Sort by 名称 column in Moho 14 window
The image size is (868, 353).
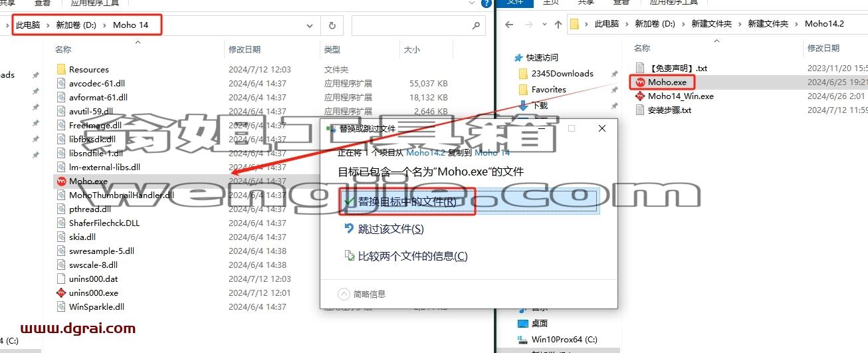click(x=63, y=49)
